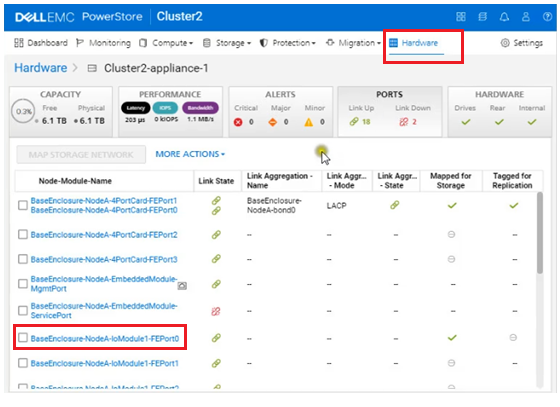The height and width of the screenshot is (407, 560).
Task: Go to the Monitoring menu item
Action: [103, 43]
